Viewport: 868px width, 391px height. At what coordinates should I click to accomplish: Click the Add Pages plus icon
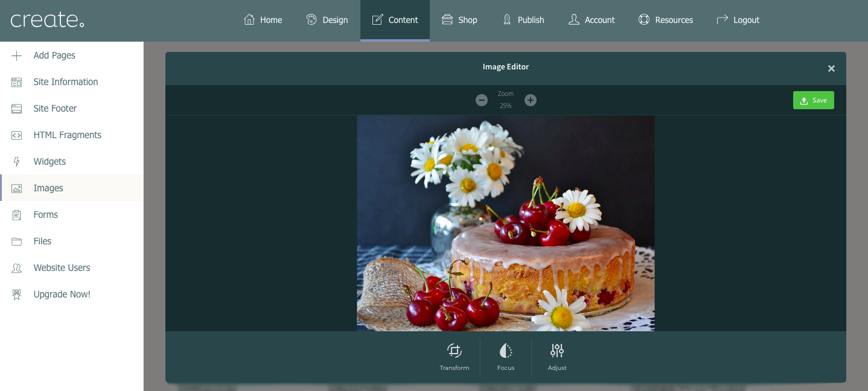(17, 56)
